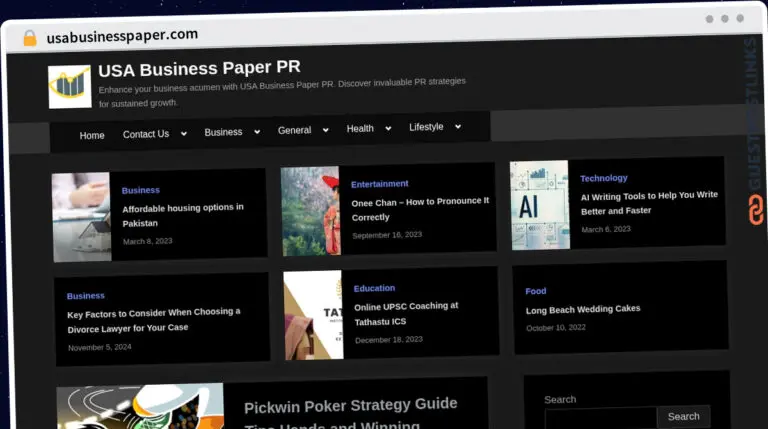Click the orange padlock icon in address bar
Image resolution: width=768 pixels, height=429 pixels.
point(30,38)
